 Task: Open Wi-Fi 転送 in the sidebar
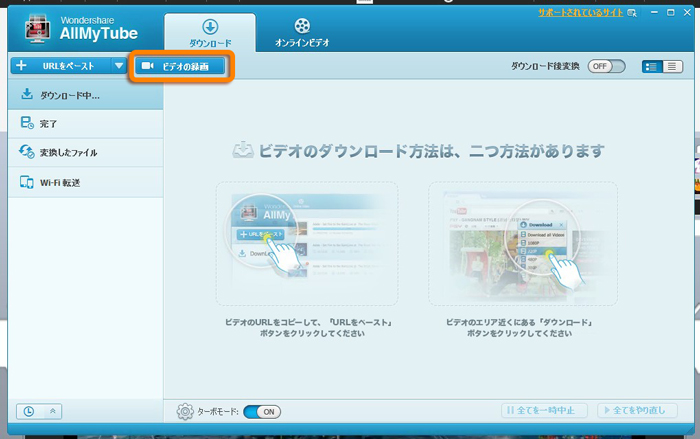pyautogui.click(x=85, y=182)
